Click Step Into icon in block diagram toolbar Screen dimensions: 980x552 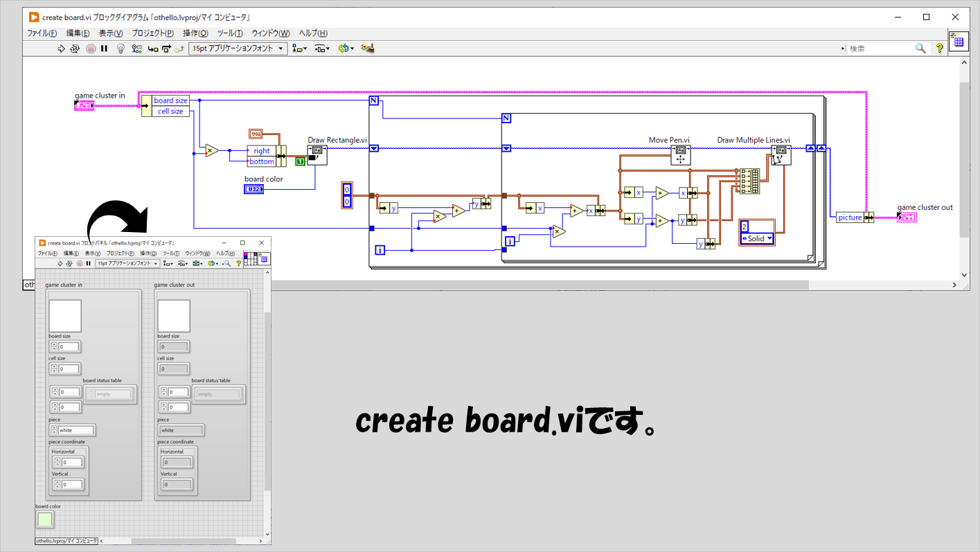tap(152, 48)
